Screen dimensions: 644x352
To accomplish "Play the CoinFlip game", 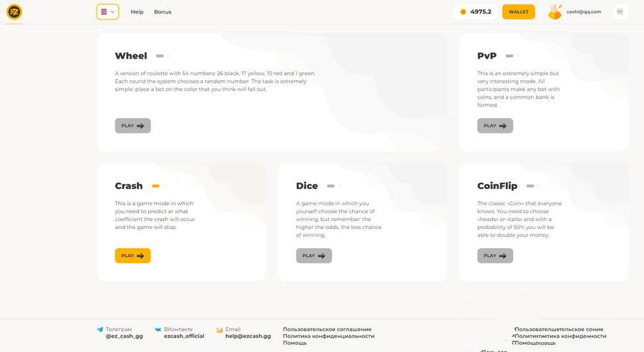I will point(495,255).
